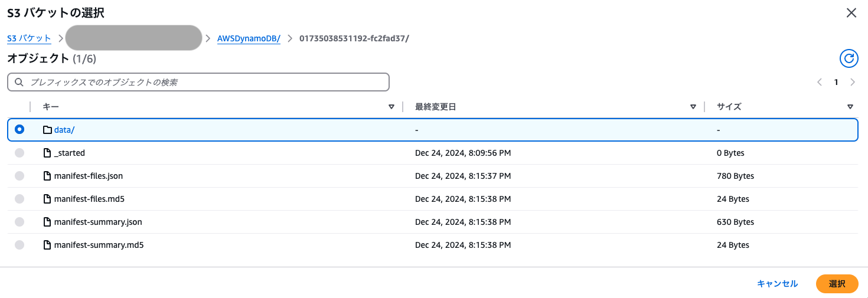Close the S3 bucket selection dialog
The image size is (868, 298).
851,13
